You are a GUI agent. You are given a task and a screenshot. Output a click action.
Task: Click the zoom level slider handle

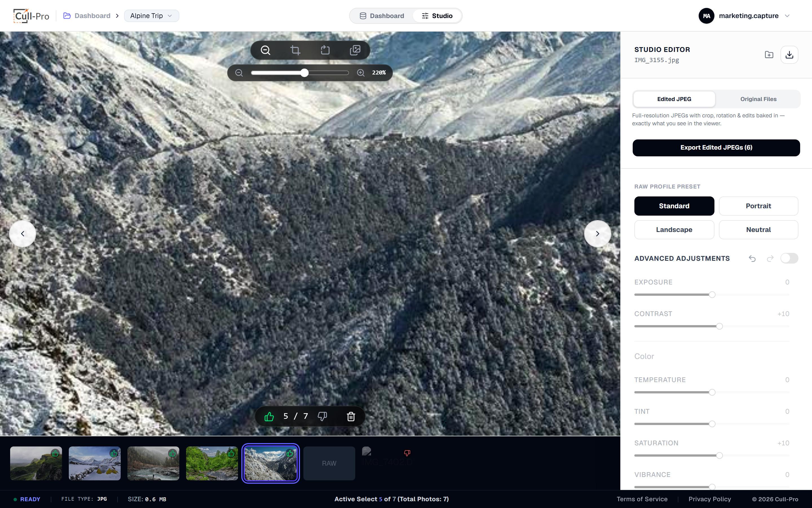pos(304,73)
